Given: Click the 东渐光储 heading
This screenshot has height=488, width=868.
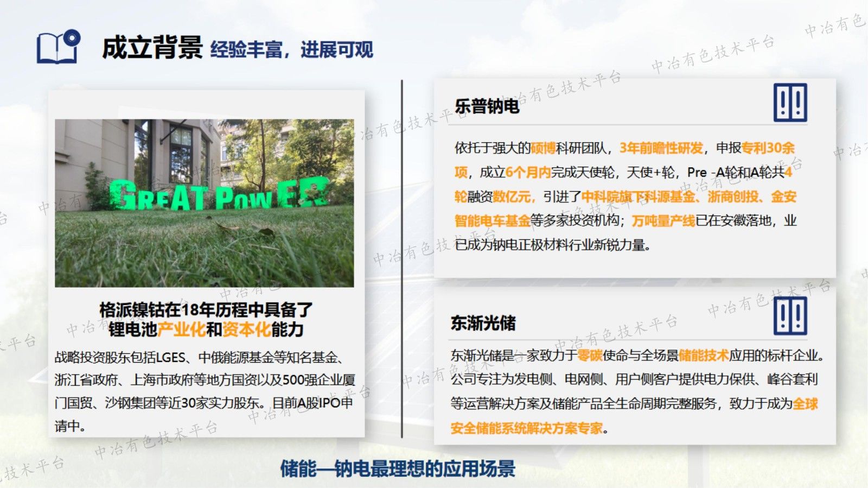Looking at the screenshot, I should coord(483,323).
